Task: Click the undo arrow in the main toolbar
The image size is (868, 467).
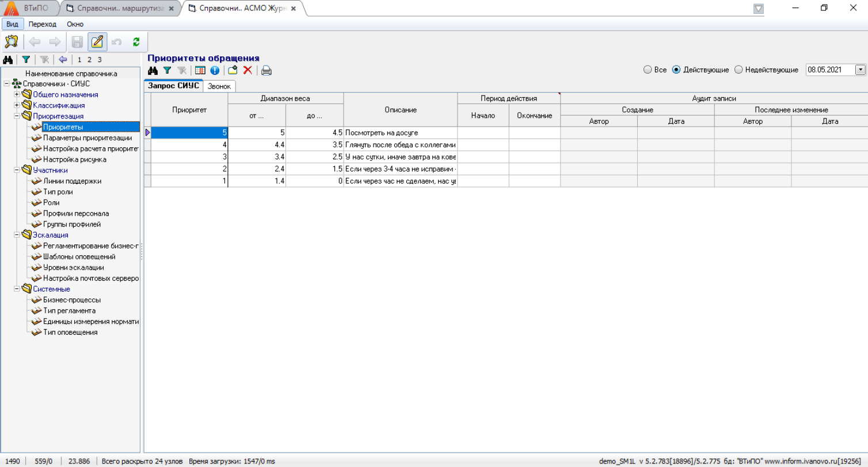Action: (117, 42)
